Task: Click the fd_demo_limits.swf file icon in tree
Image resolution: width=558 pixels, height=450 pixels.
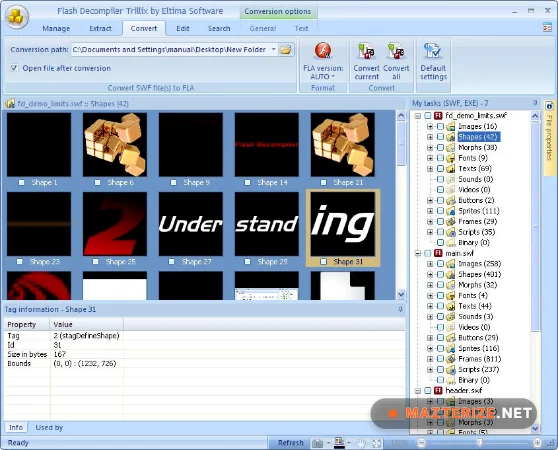Action: [x=438, y=116]
